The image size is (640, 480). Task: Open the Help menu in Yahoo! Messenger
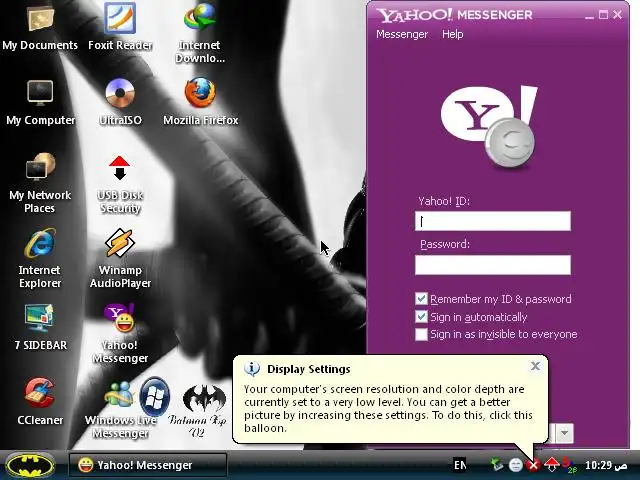pos(453,34)
